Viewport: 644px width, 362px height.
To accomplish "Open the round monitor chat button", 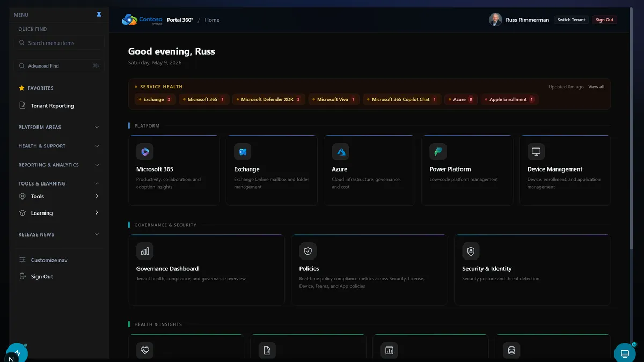I will tap(625, 353).
